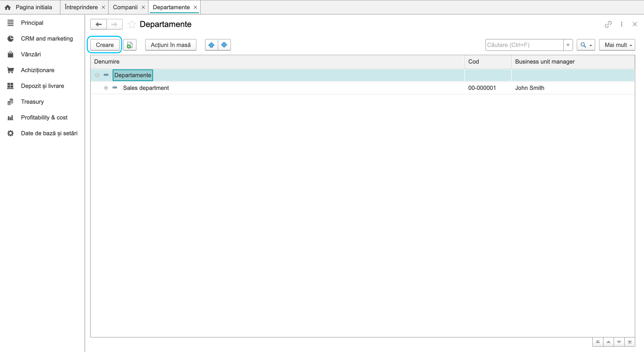Click the Creare button
The image size is (644, 352).
[105, 45]
